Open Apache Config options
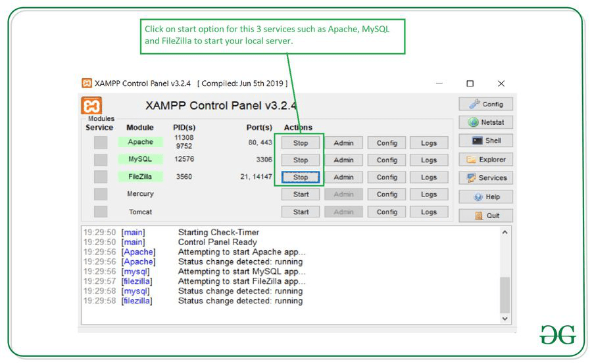This screenshot has height=364, width=592. [x=387, y=143]
